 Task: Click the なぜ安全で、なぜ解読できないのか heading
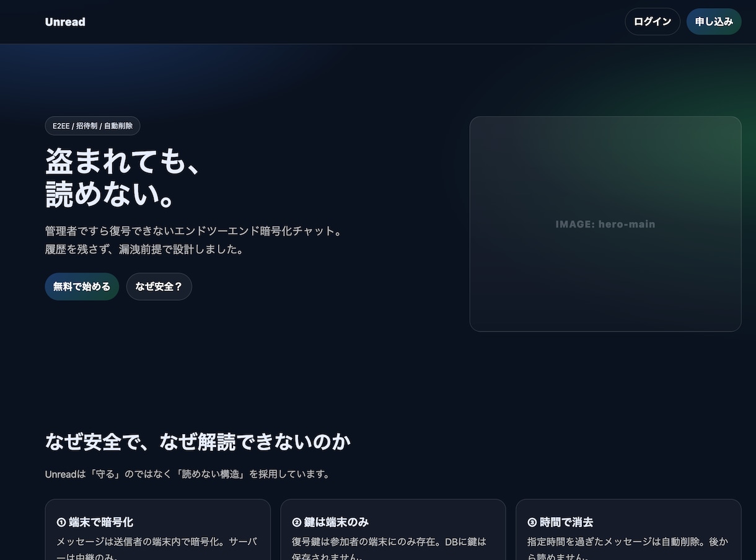198,442
